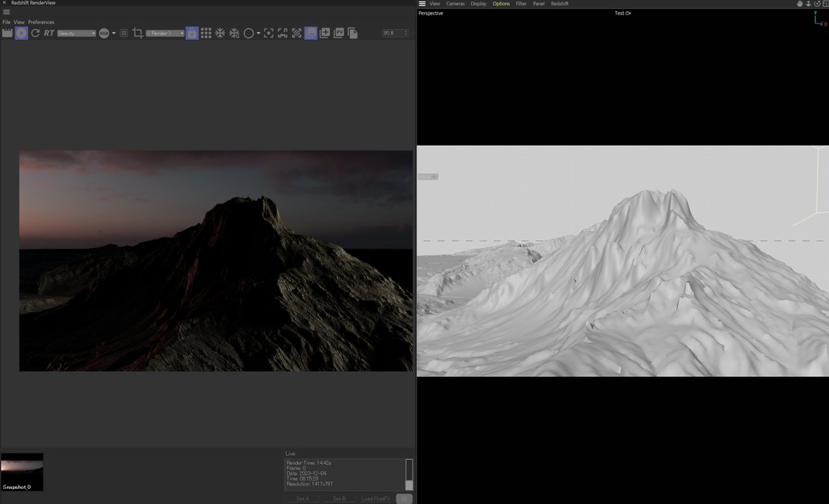This screenshot has height=504, width=829.
Task: Click the XYZ axis gizmo in viewport
Action: tap(820, 19)
